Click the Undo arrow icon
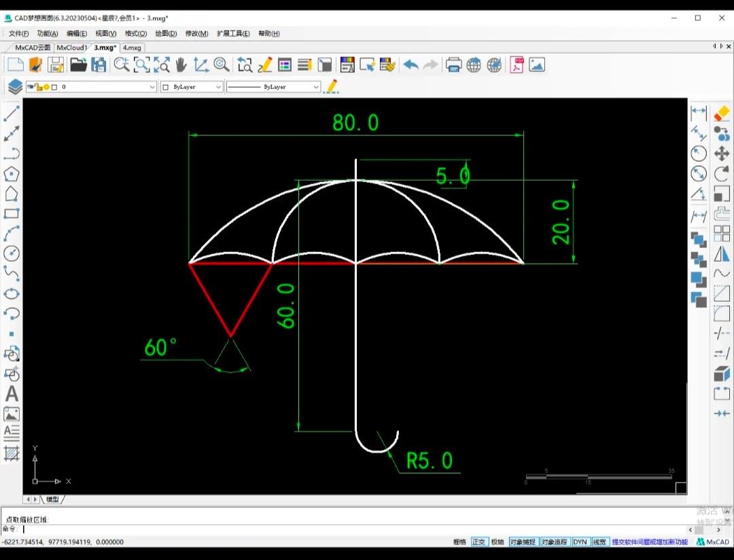 [x=410, y=65]
